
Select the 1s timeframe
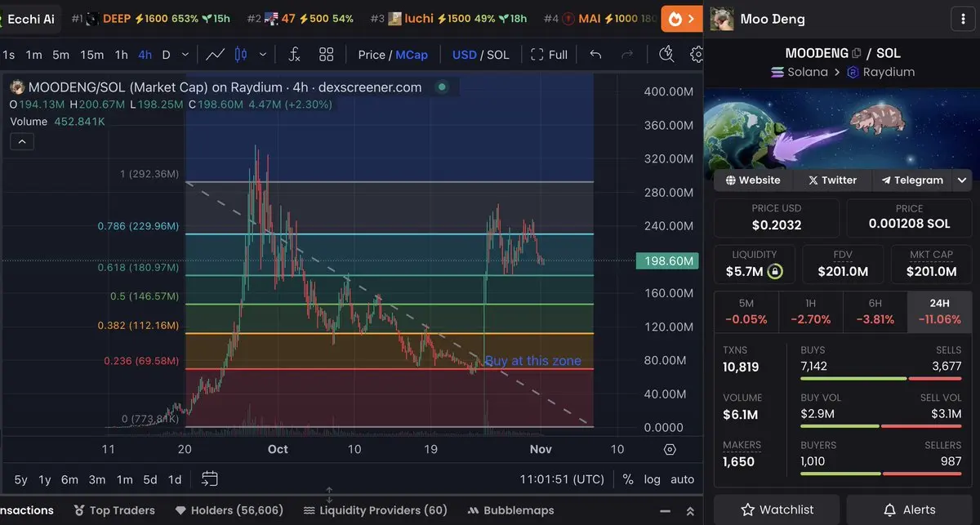8,55
